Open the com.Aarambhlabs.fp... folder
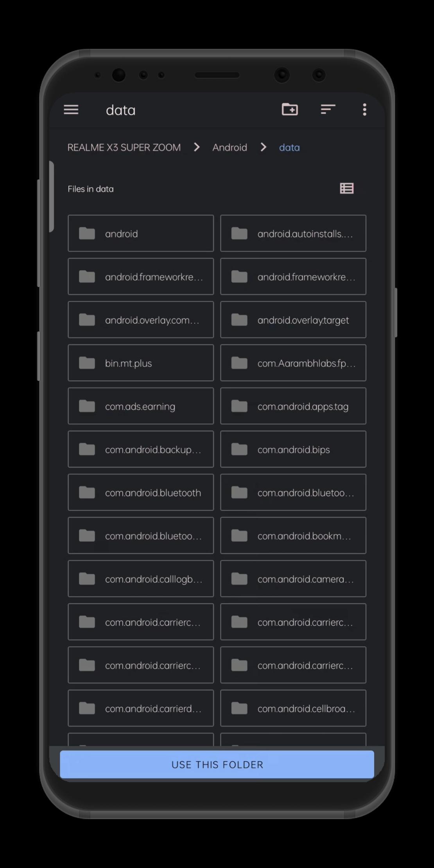 tap(293, 363)
